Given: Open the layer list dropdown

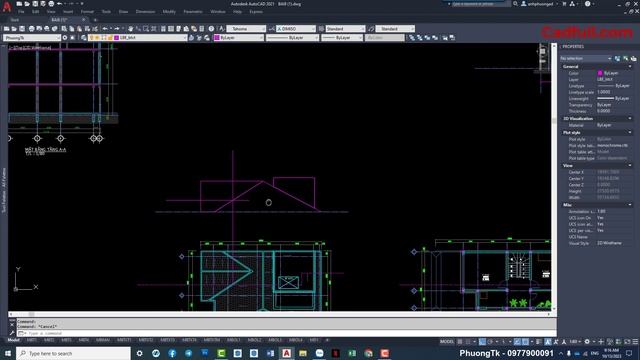Looking at the screenshot, I should pos(138,38).
